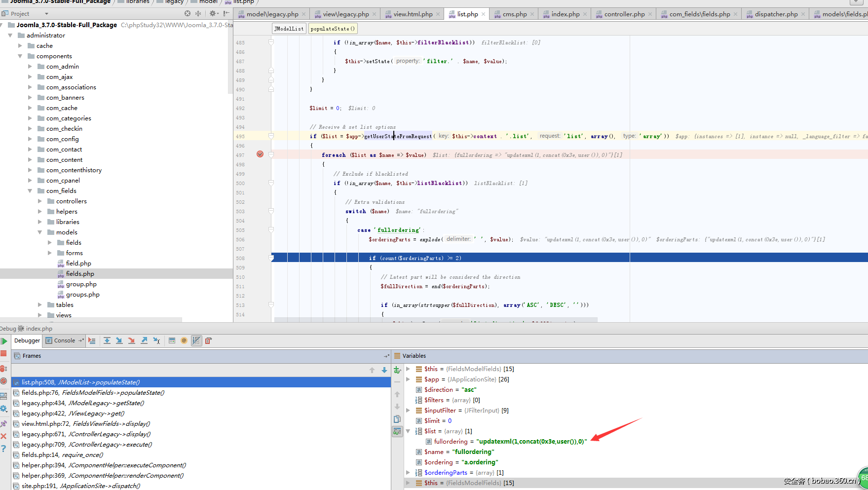Open group.php in the project tree
Screen dimensions: 868x490
coord(81,284)
